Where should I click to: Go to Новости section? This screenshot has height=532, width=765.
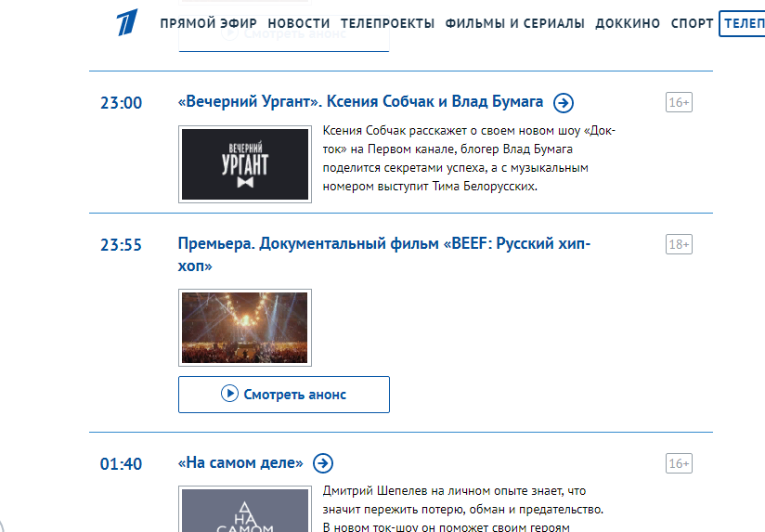(x=299, y=23)
